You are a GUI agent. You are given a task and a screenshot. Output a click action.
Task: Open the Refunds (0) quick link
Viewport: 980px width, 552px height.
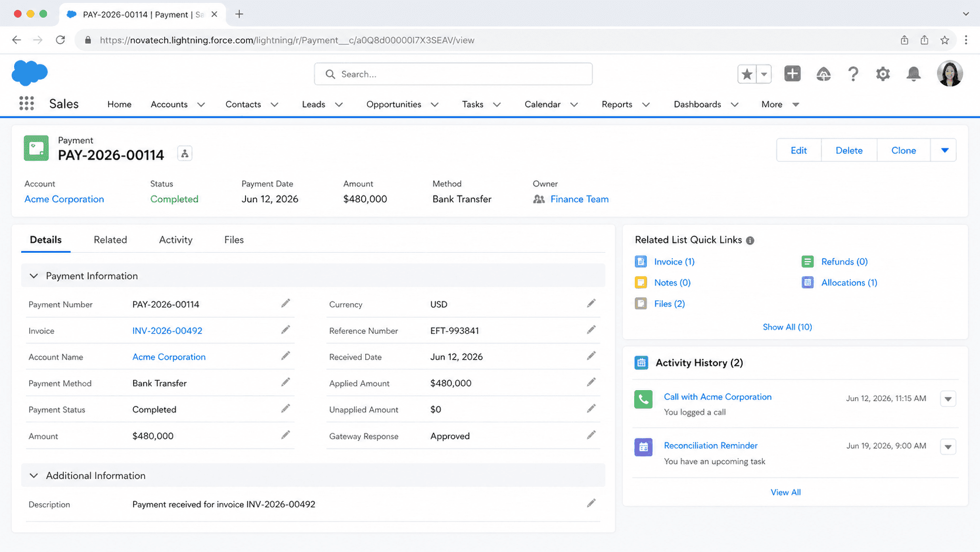coord(845,262)
